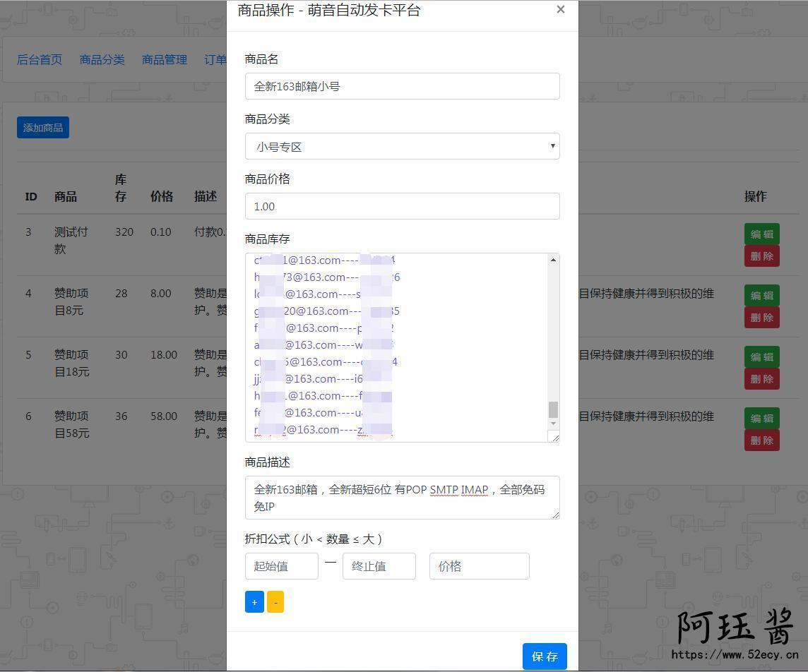Click the 商品价格 field showing 1.00
This screenshot has height=672, width=808.
pos(402,206)
